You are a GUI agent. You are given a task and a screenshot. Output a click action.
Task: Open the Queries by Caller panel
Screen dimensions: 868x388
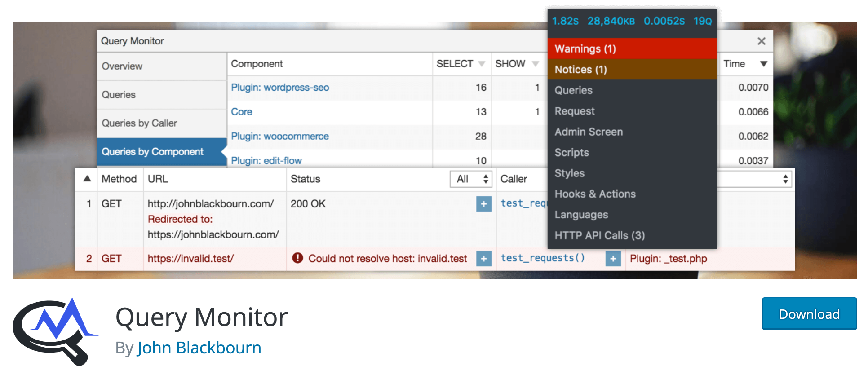(139, 123)
